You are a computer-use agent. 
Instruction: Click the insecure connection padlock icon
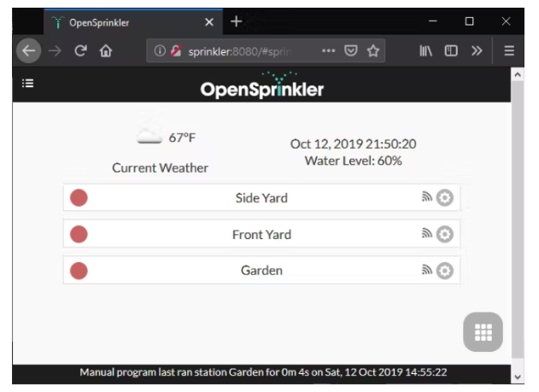(x=176, y=51)
